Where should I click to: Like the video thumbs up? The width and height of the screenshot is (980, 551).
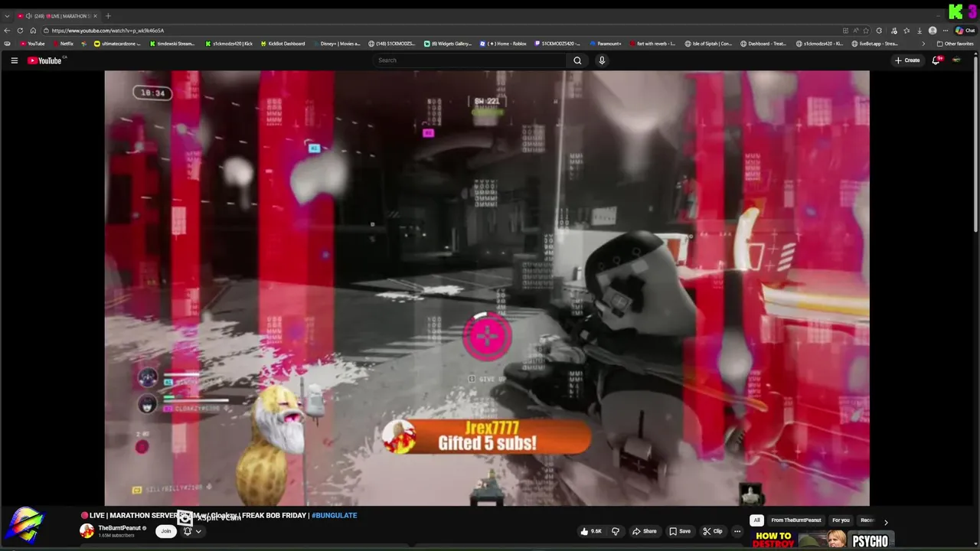(591, 531)
